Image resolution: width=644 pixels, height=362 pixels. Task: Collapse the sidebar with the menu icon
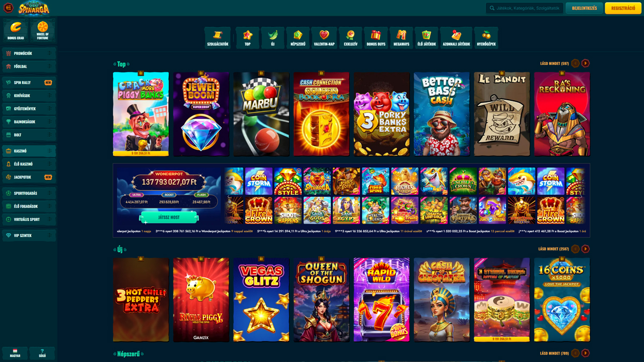point(8,8)
